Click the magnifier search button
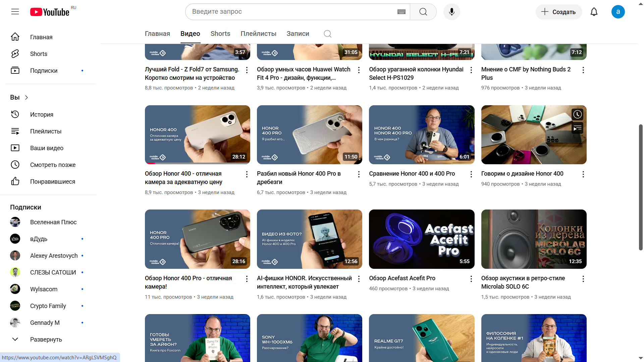This screenshot has width=644, height=362. 423,12
